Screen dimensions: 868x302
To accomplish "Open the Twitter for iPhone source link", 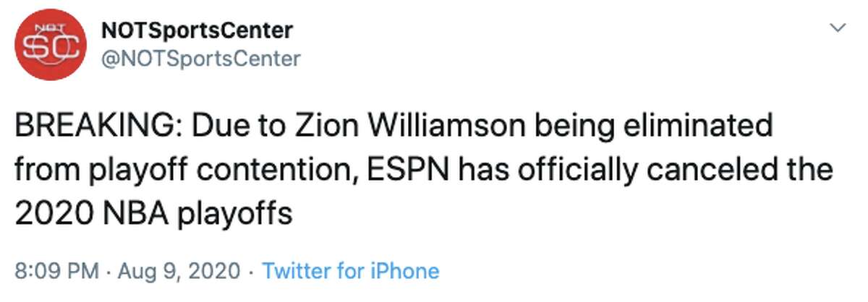I will click(x=350, y=271).
